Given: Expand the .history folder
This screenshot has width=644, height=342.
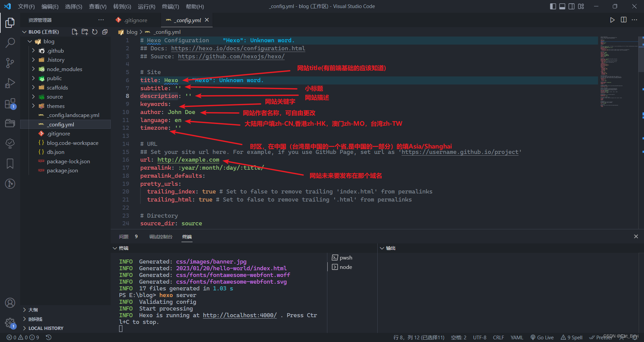Looking at the screenshot, I should (x=65, y=60).
